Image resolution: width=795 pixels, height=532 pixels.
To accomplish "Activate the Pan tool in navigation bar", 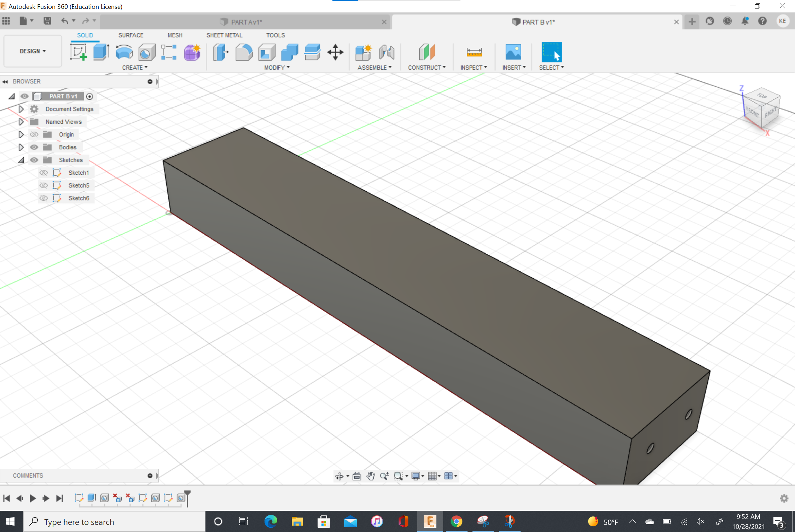I will pyautogui.click(x=370, y=476).
